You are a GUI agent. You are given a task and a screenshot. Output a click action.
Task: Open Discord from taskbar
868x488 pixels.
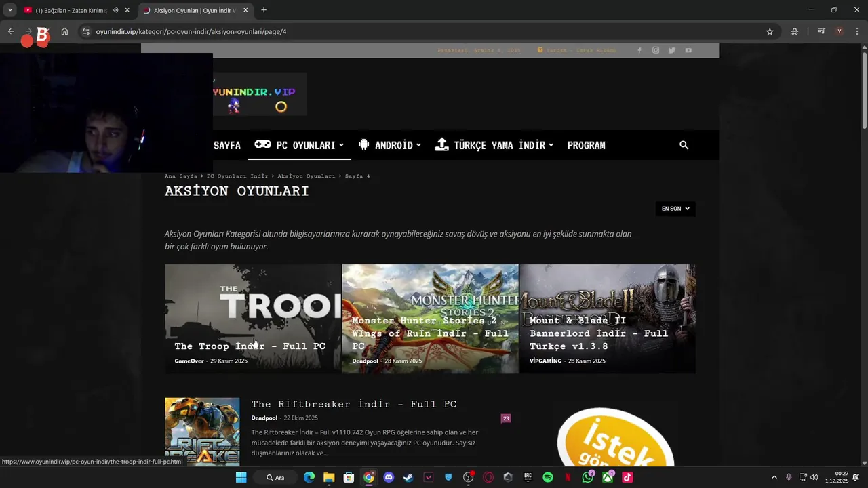tap(389, 477)
